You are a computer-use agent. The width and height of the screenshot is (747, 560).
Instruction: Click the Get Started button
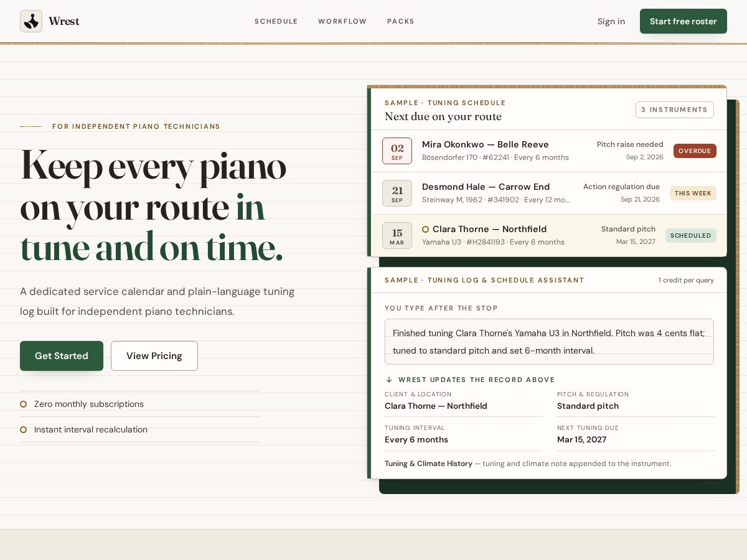[x=62, y=356]
